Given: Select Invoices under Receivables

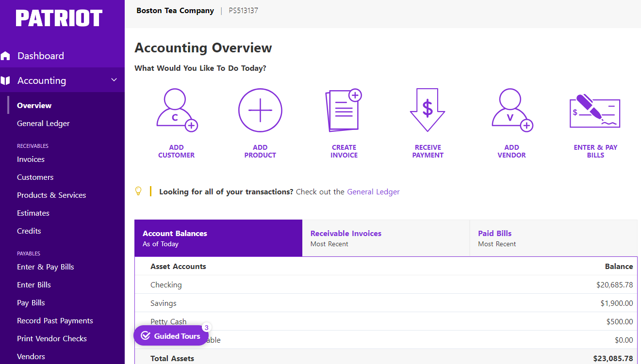Looking at the screenshot, I should click(31, 159).
